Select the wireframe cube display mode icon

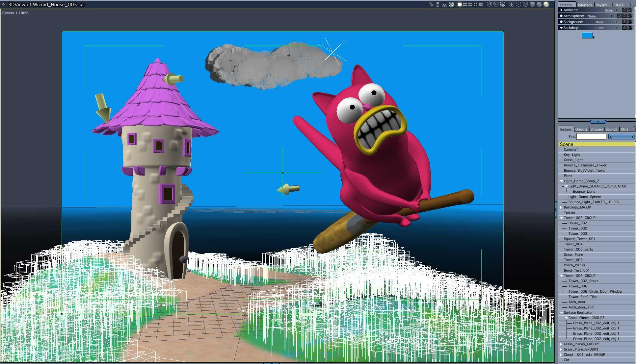[525, 4]
